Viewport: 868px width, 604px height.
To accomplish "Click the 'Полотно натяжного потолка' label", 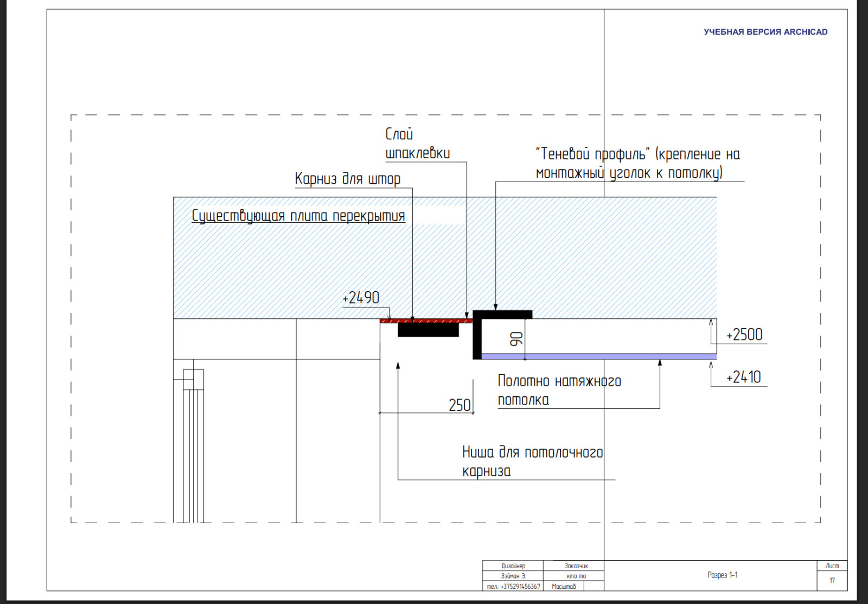I will coord(559,390).
